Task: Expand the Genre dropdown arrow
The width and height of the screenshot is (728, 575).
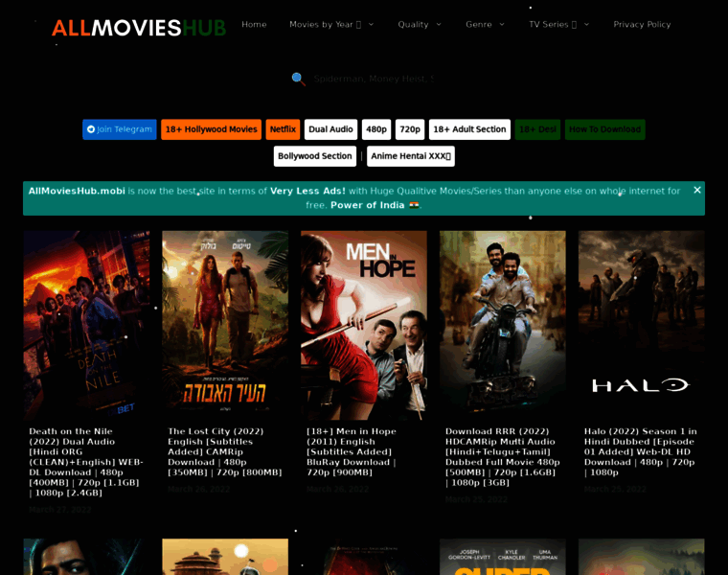Action: [x=502, y=24]
